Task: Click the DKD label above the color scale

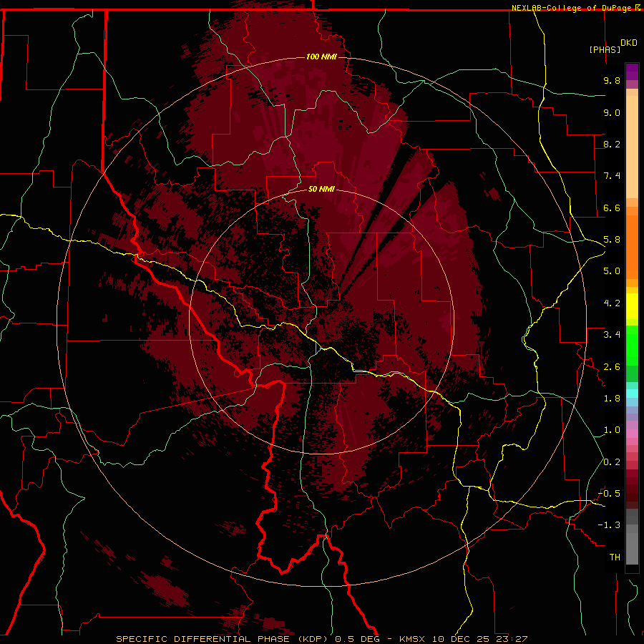Action: tap(629, 43)
